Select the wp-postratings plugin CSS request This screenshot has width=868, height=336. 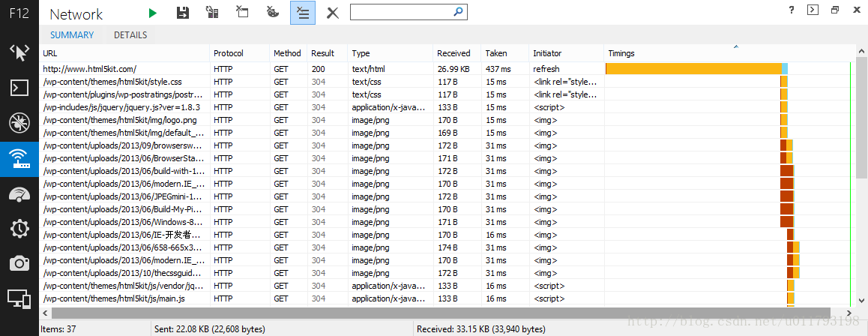[x=446, y=94]
